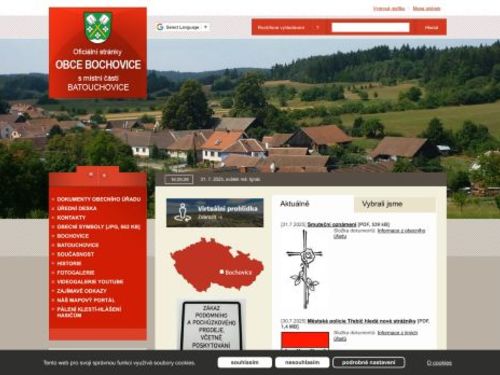Open Náš mapový portál menu item

[85, 300]
